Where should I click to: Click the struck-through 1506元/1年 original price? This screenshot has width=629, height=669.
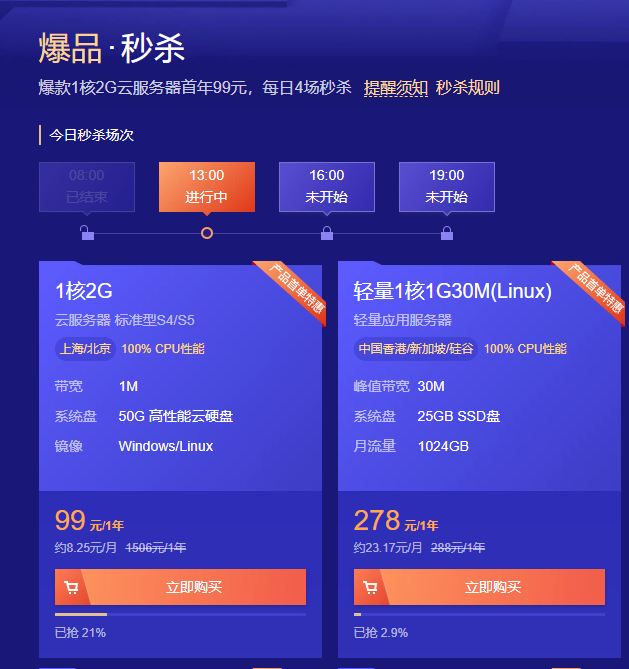tap(156, 548)
